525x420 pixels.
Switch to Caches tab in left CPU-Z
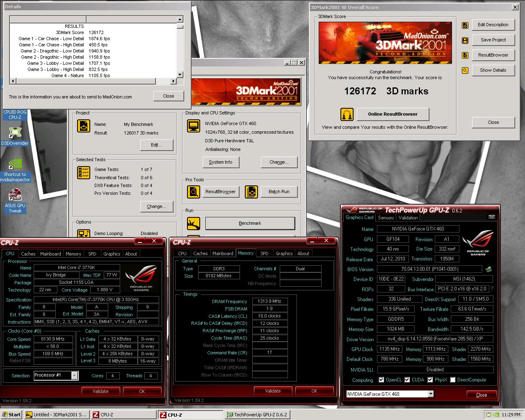(x=28, y=254)
